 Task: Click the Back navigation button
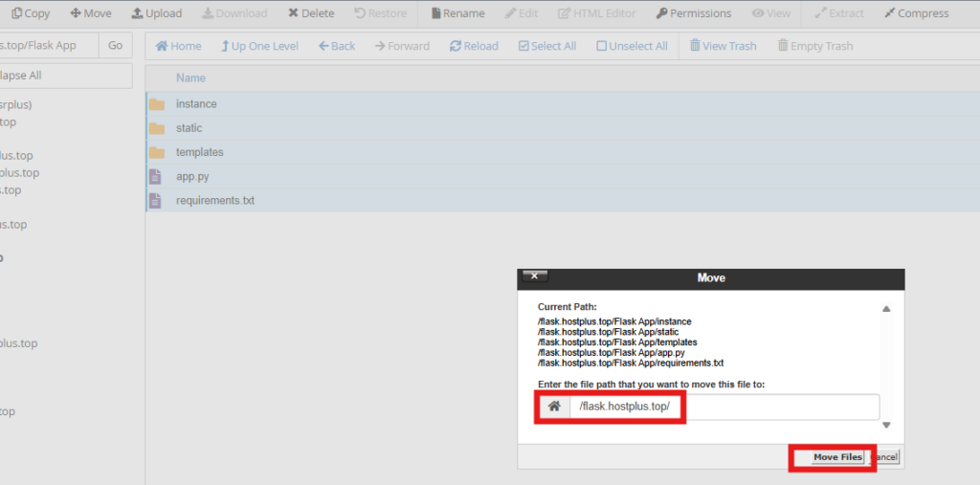click(x=336, y=46)
